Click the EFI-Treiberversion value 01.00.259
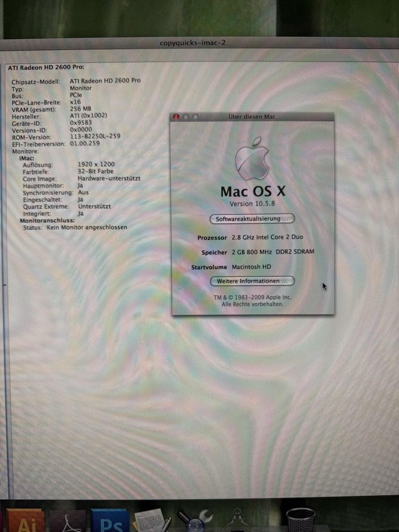Screen dimensions: 399x532 85,143
